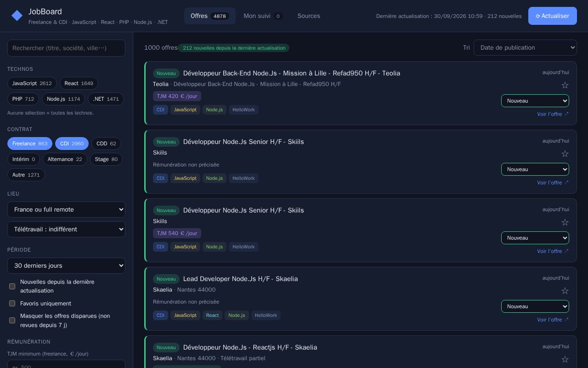Open Voir l'offre link for Teolia offer
The height and width of the screenshot is (368, 588).
click(x=553, y=114)
